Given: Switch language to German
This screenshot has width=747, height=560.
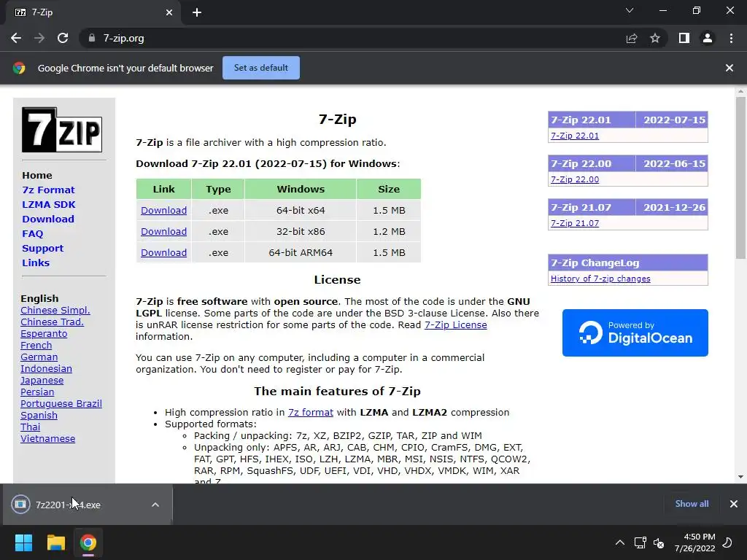Looking at the screenshot, I should tap(39, 357).
